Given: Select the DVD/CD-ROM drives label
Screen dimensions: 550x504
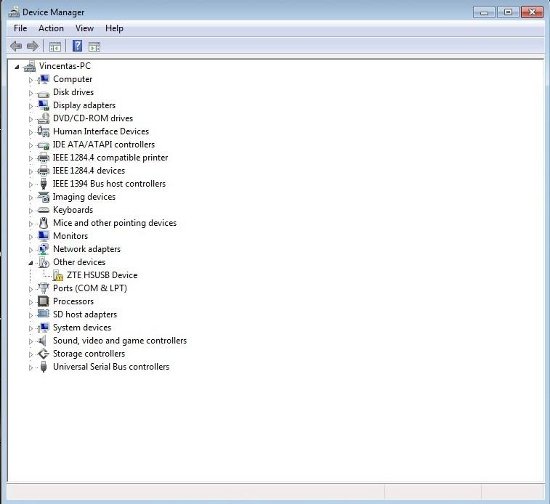Looking at the screenshot, I should [x=93, y=118].
